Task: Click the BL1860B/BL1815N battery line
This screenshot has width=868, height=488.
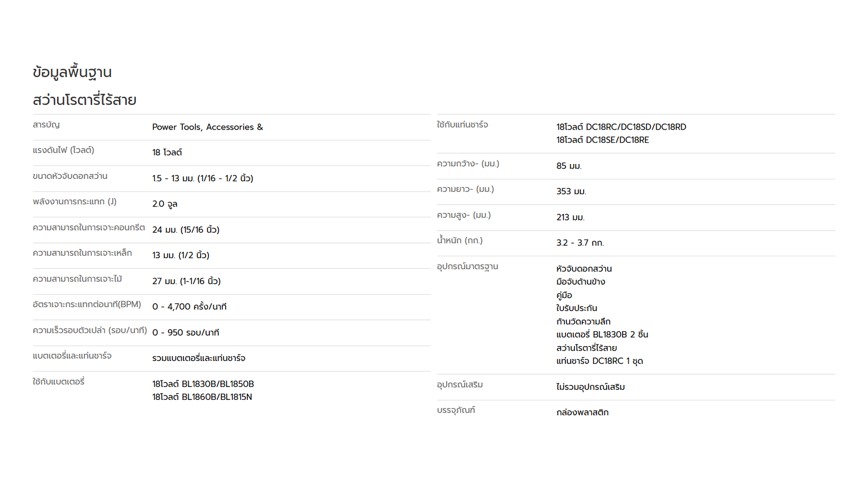Action: click(202, 397)
